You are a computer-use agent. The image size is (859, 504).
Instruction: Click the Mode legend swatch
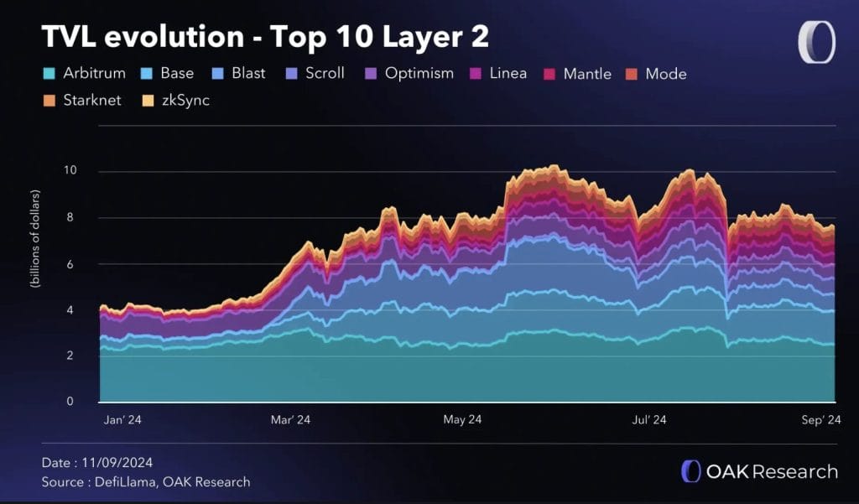632,74
